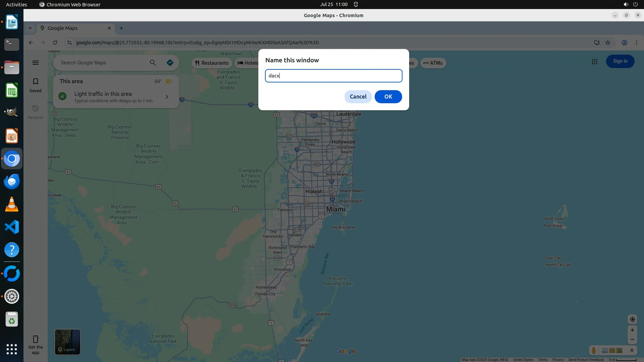Open the tab search dropdown arrow
Screen dimensions: 644x362
point(30,28)
